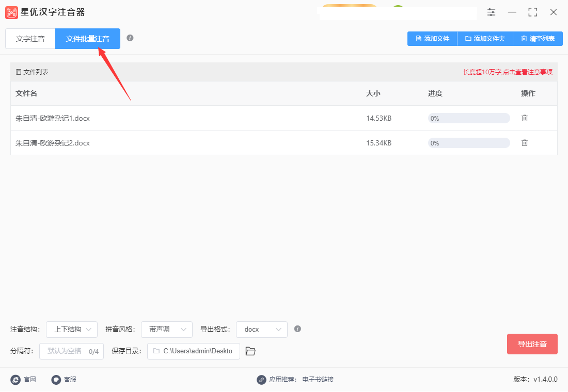Click the info icon beside 文件批量注音 tab

pos(130,38)
